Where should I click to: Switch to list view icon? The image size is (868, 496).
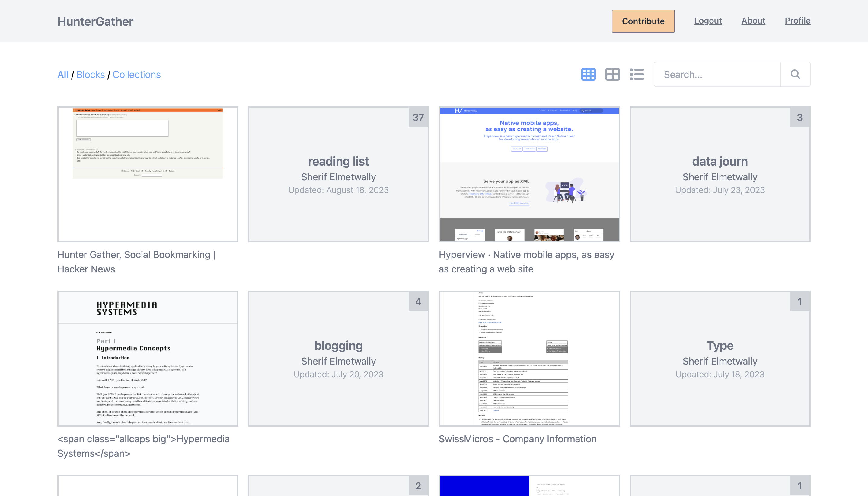pyautogui.click(x=637, y=74)
